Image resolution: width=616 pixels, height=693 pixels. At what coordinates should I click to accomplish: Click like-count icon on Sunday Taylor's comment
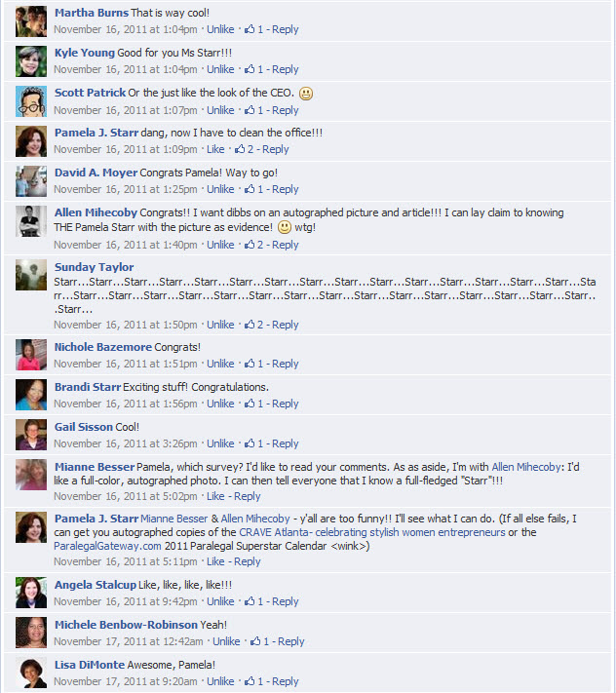pos(250,325)
